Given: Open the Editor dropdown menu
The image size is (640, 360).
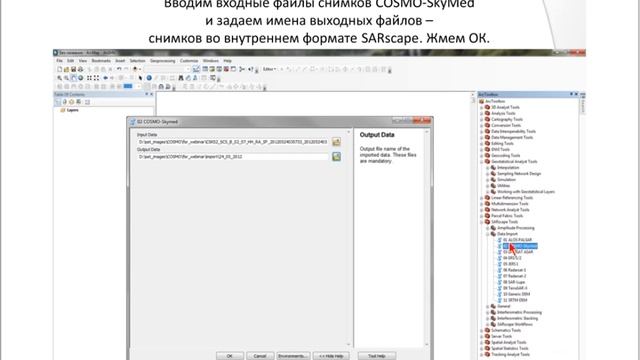Looking at the screenshot, I should [269, 69].
